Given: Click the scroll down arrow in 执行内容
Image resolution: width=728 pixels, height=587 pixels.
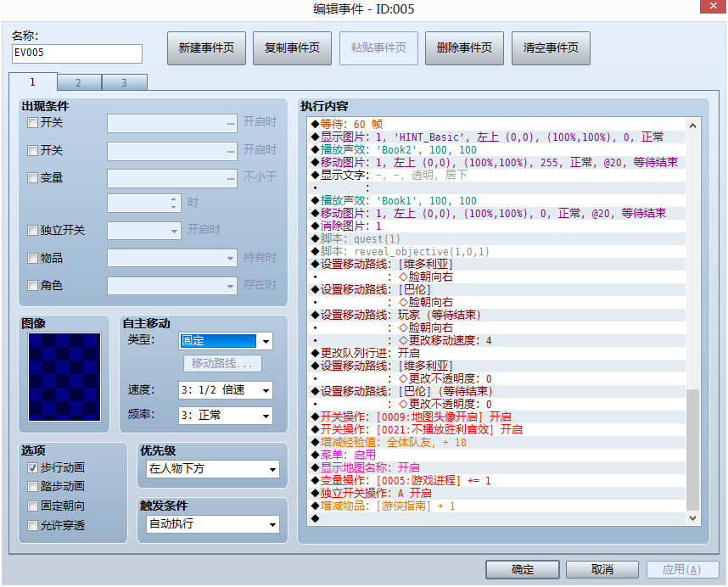Looking at the screenshot, I should coord(692,517).
